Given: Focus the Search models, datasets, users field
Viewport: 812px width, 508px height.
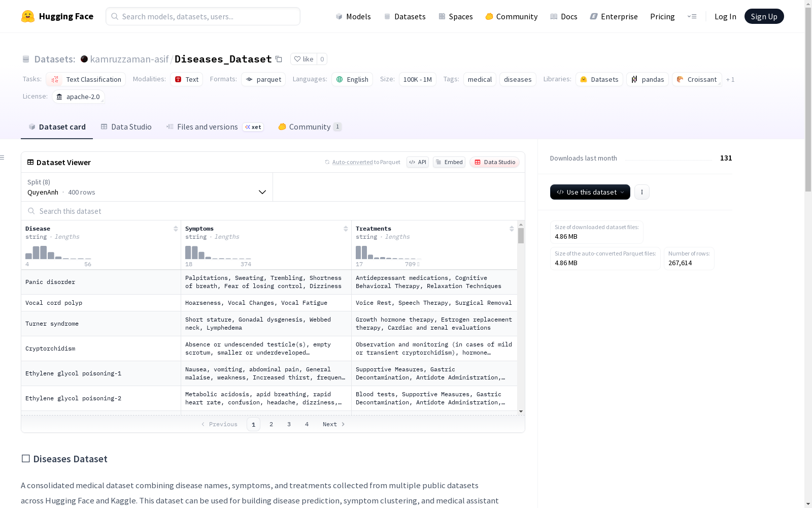Looking at the screenshot, I should (x=203, y=16).
